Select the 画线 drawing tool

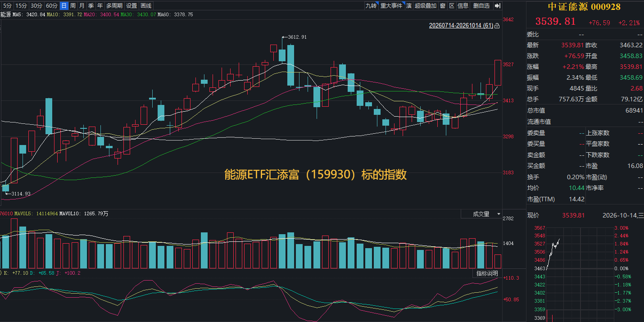146,6
